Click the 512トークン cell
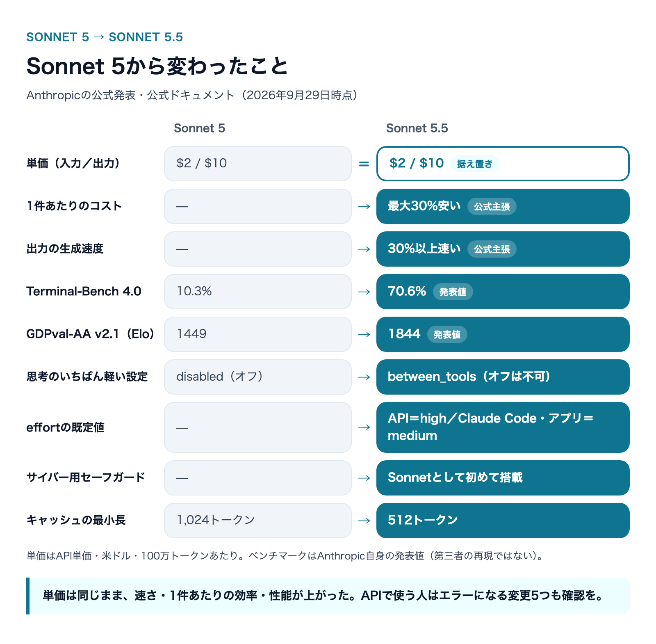Image resolution: width=656 pixels, height=644 pixels. [x=503, y=521]
